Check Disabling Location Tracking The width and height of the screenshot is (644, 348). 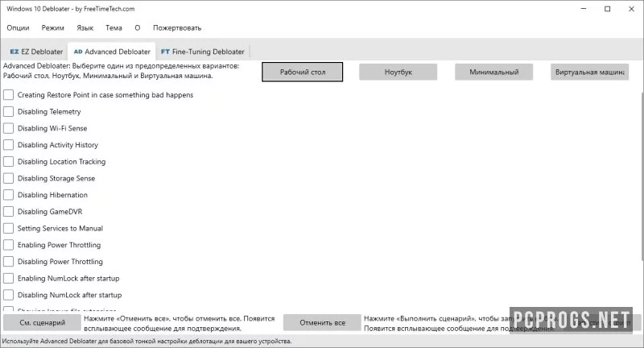[9, 161]
